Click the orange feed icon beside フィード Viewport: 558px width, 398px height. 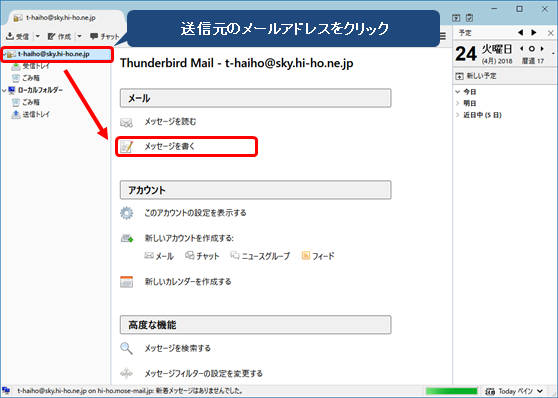coord(306,256)
